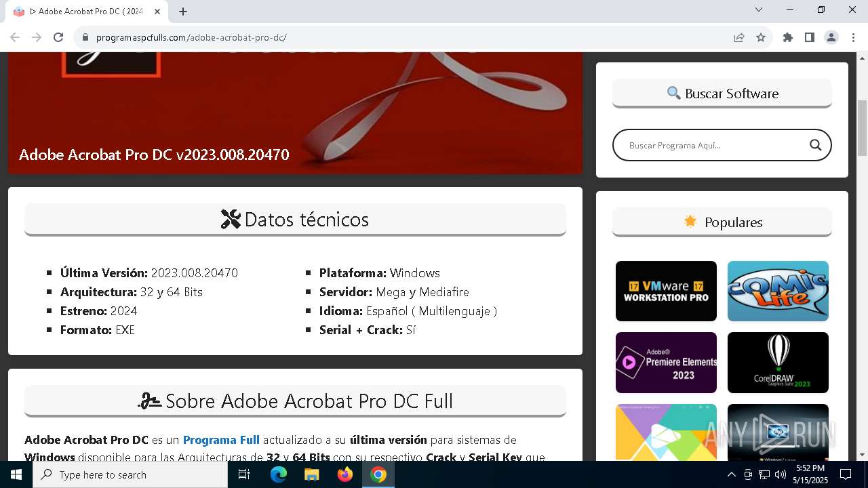The width and height of the screenshot is (868, 488).
Task: Open a new browser tab
Action: [x=183, y=11]
